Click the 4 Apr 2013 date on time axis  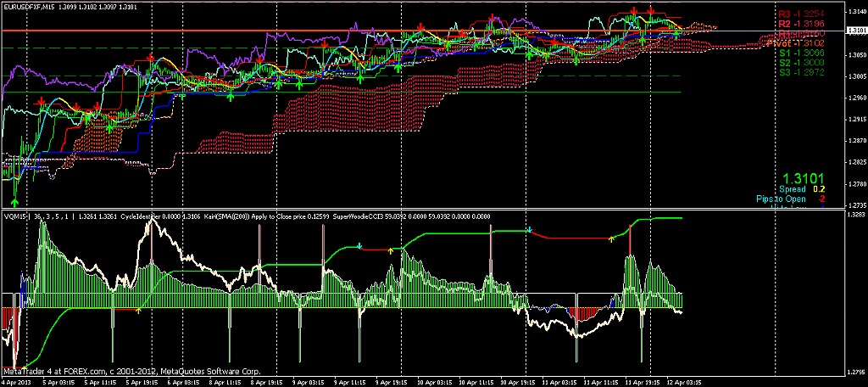[17, 382]
